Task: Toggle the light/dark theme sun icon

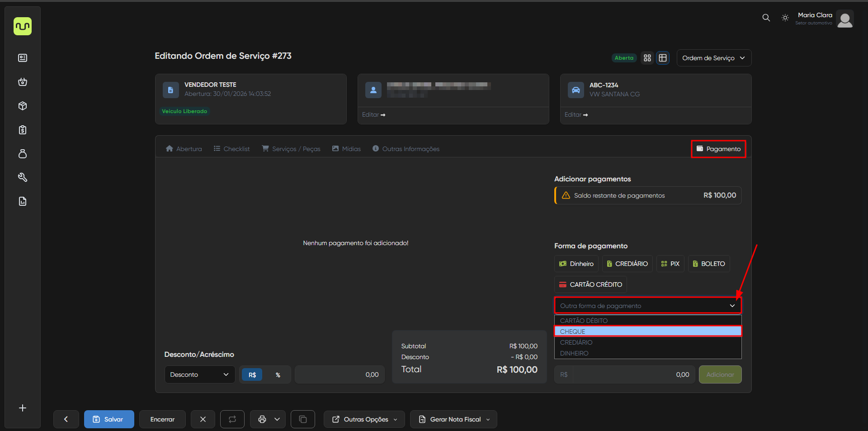Action: pyautogui.click(x=785, y=18)
